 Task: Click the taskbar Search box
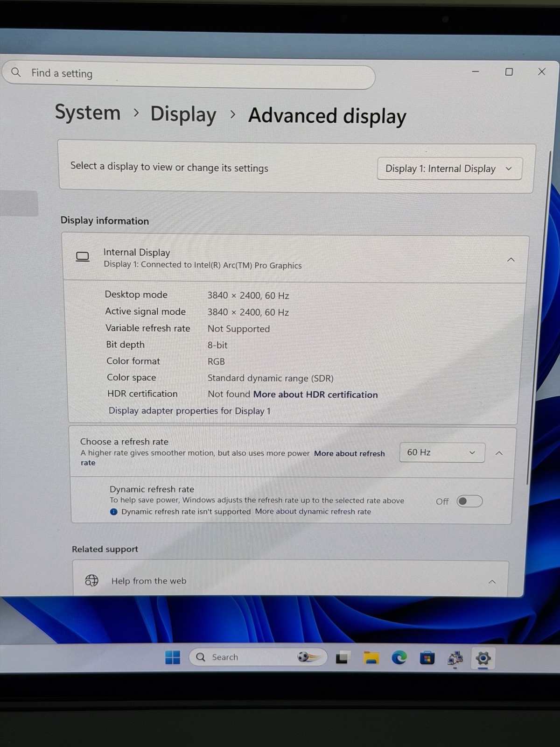click(x=258, y=657)
